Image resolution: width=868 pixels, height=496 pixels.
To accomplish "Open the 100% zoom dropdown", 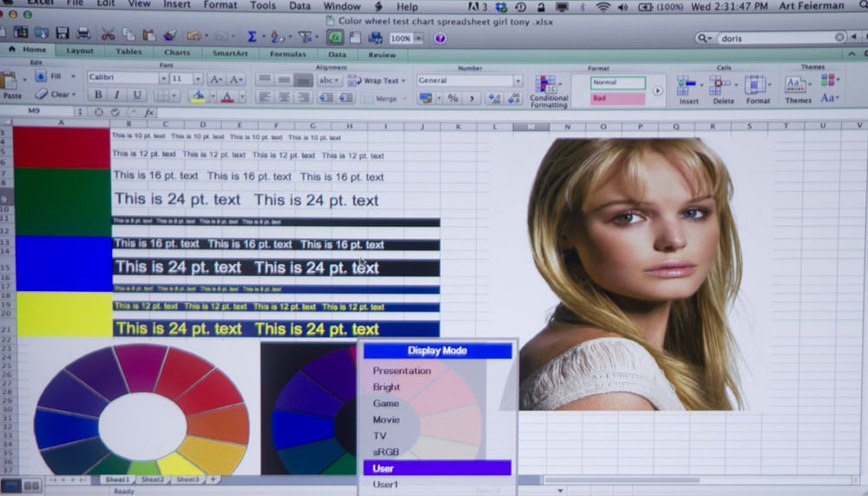I will click(x=418, y=38).
